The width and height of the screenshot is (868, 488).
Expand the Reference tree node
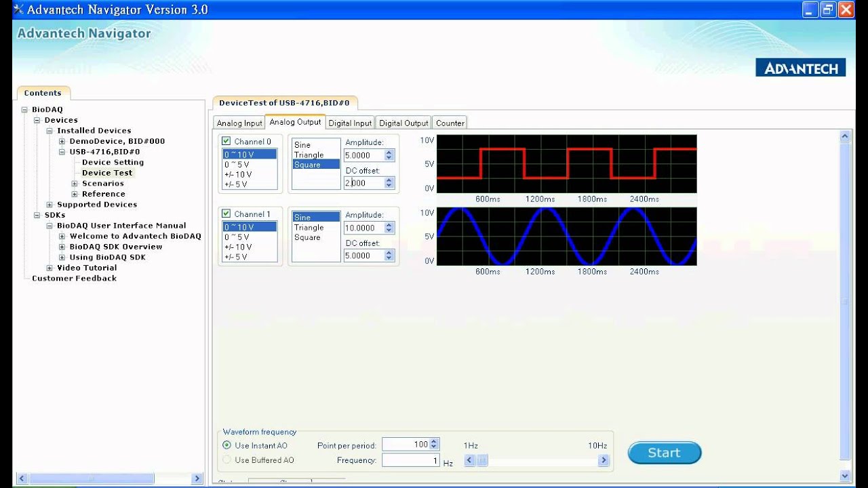pyautogui.click(x=75, y=194)
